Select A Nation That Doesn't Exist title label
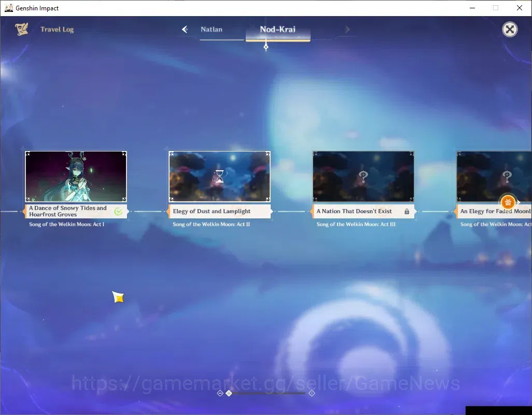Screen dimensions: 532x415 363,211
